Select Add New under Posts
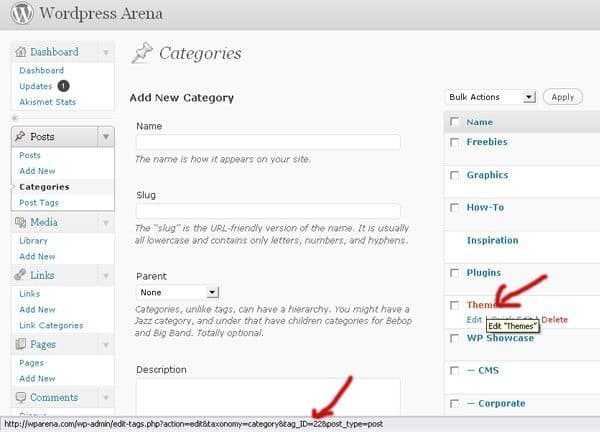The image size is (600, 432). pos(37,171)
